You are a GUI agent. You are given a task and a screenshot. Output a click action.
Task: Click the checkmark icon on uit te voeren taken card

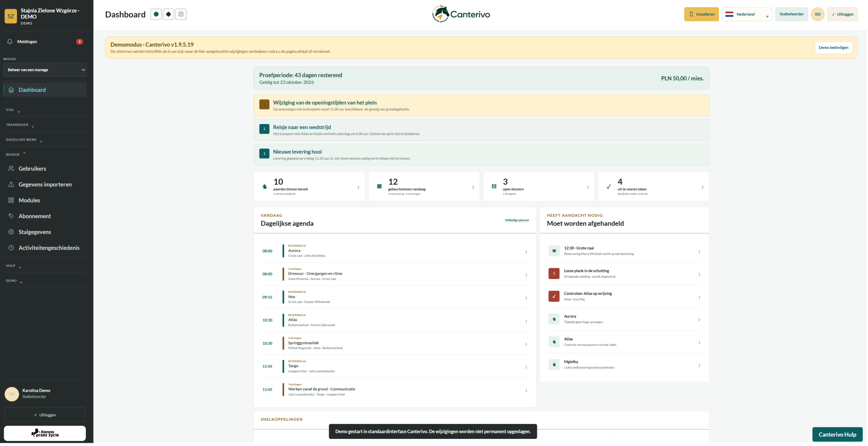pos(609,187)
